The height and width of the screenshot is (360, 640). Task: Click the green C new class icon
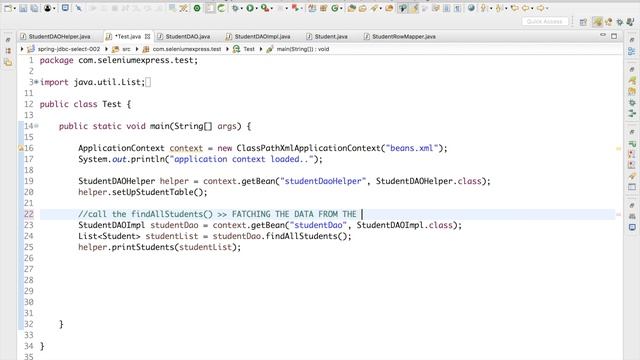coord(221,8)
